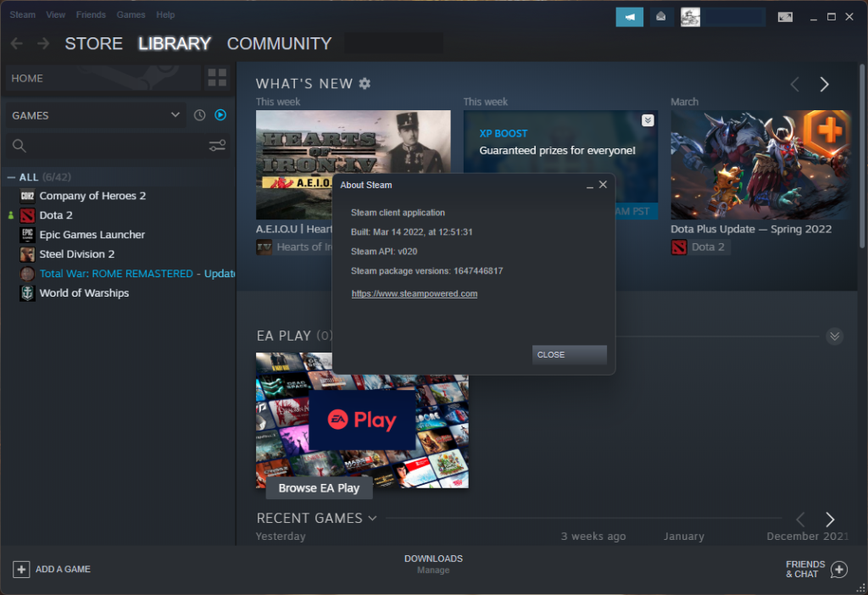The width and height of the screenshot is (868, 595).
Task: Enter Big Picture mode
Action: [x=785, y=17]
